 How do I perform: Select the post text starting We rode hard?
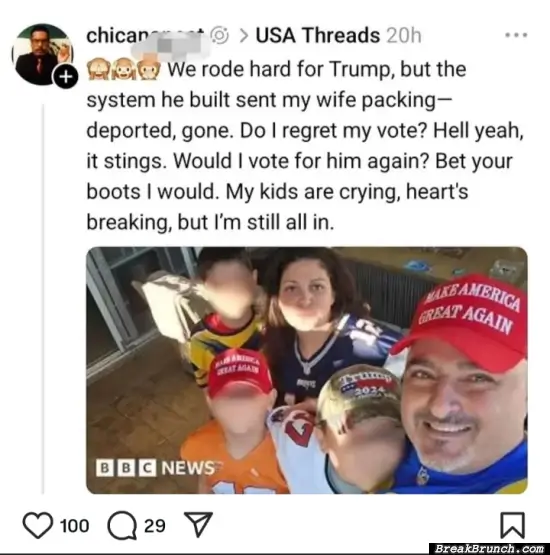coord(304,145)
